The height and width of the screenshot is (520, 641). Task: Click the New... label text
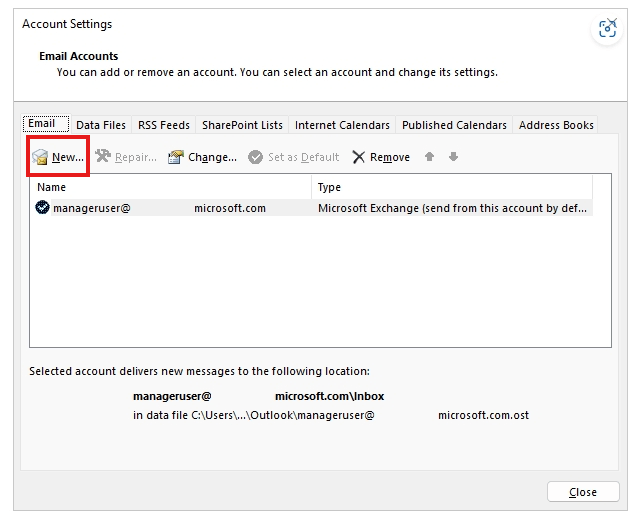pos(68,157)
